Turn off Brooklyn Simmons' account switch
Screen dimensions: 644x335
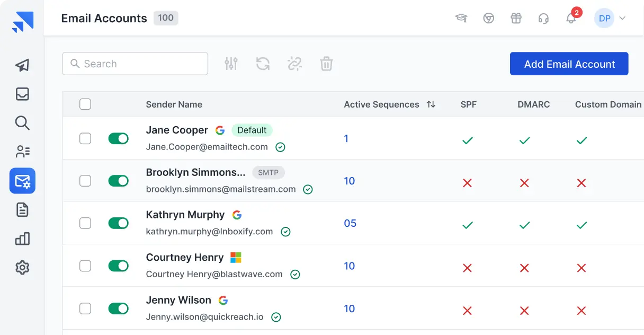[x=119, y=180]
